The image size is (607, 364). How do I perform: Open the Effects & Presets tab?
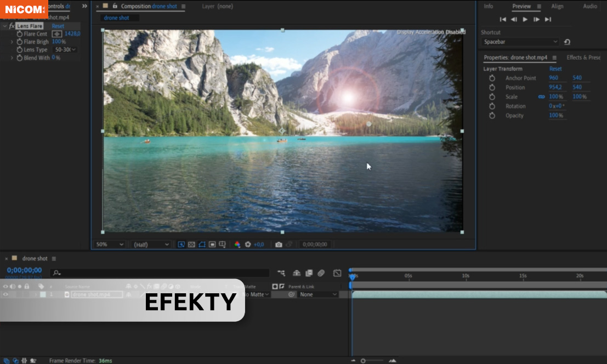(583, 58)
